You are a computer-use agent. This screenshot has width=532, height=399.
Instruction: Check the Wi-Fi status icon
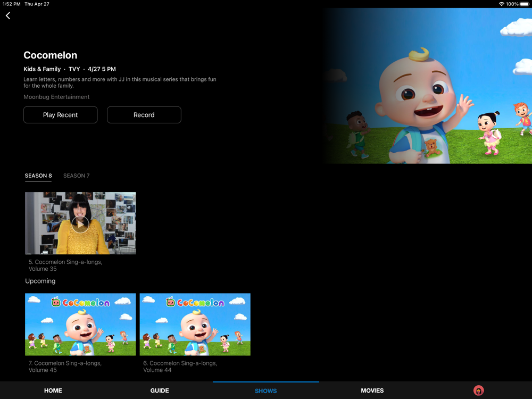tap(501, 4)
